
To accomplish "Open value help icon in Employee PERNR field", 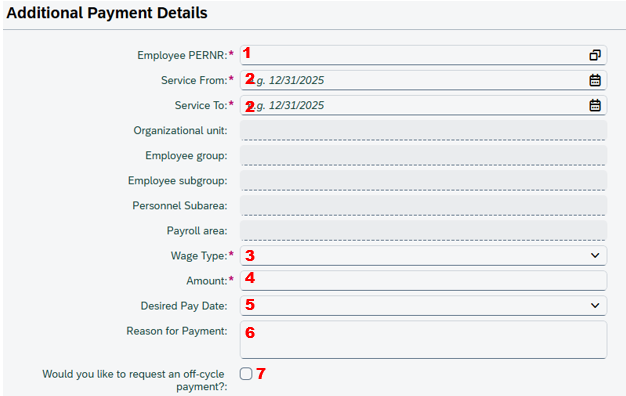I will point(595,55).
